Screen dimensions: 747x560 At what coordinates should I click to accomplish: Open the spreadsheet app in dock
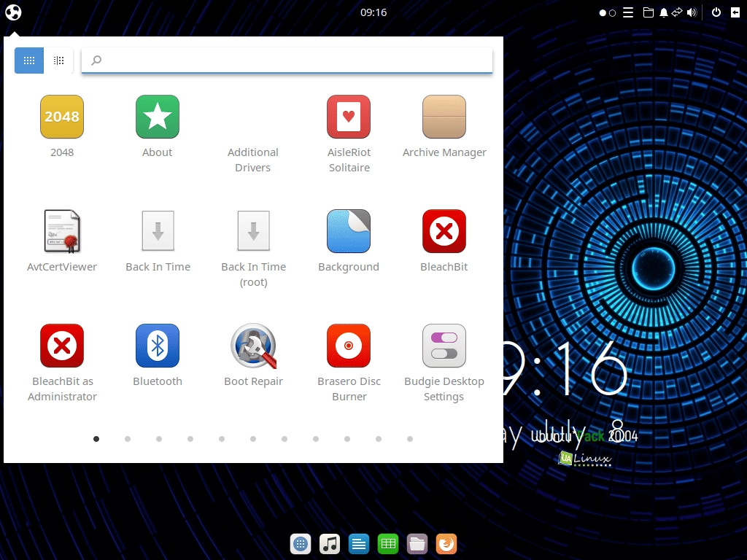coord(388,544)
